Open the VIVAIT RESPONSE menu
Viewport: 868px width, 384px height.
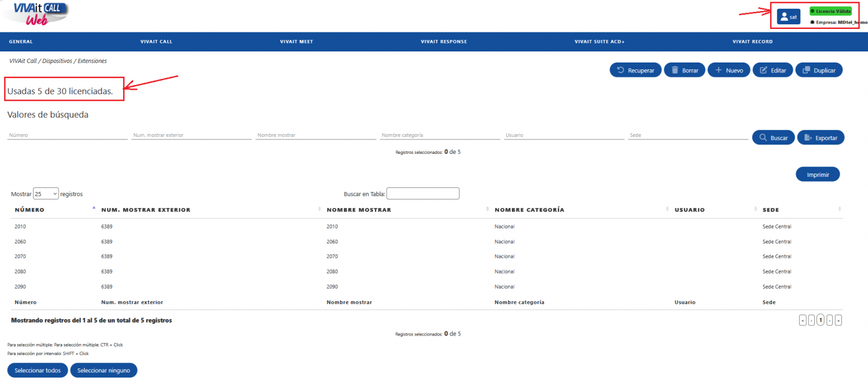444,42
